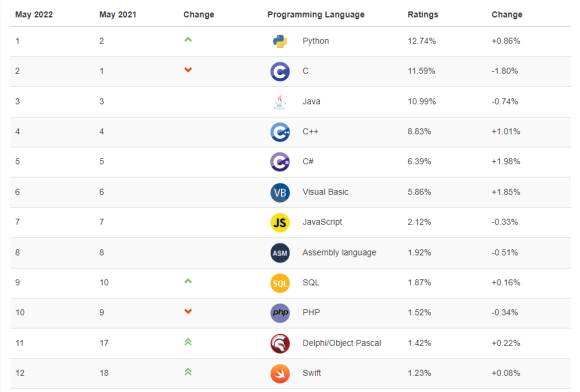Click the red down arrow in PHP row
Image resolution: width=580 pixels, height=392 pixels.
click(188, 311)
